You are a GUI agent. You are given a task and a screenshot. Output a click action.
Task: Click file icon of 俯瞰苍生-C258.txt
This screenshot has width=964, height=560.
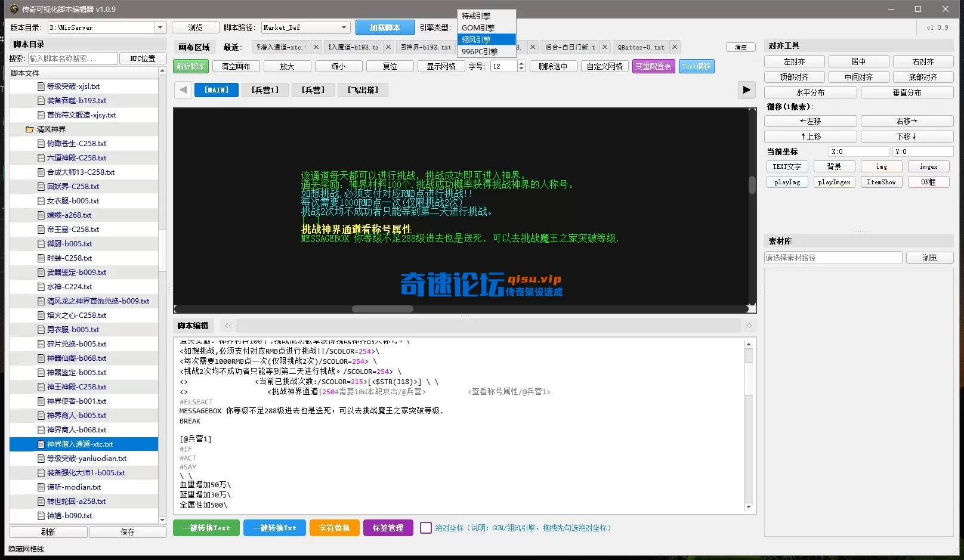(41, 144)
